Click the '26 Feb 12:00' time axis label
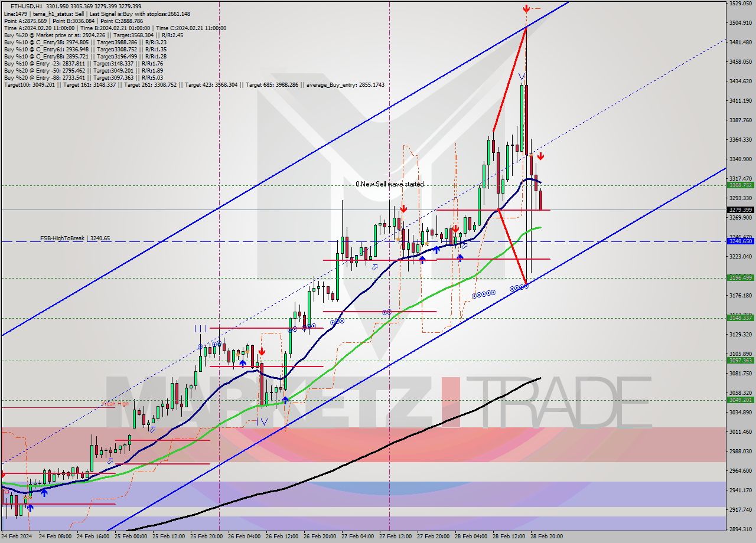The height and width of the screenshot is (543, 756). pos(282,537)
